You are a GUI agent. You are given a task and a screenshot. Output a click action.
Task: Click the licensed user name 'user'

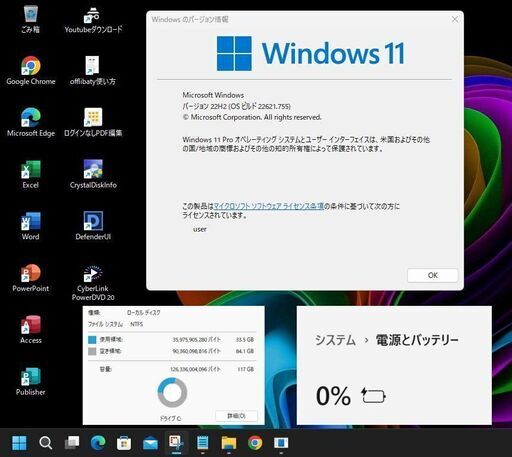[x=200, y=229]
